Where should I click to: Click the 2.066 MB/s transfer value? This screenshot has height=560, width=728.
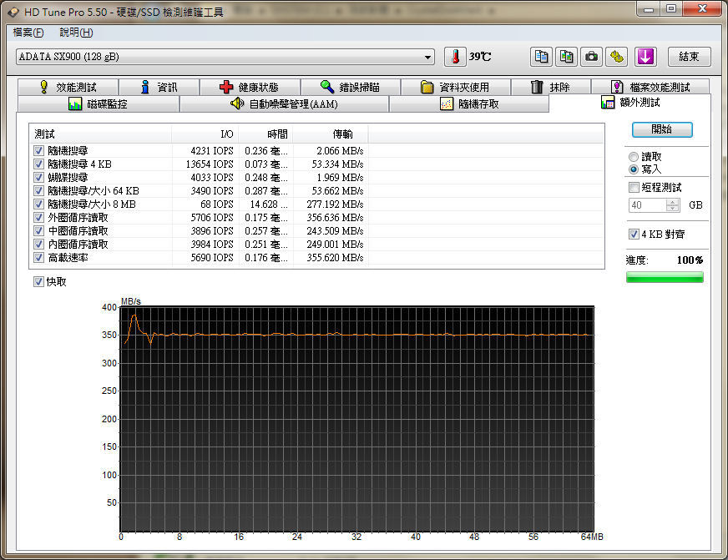click(341, 151)
